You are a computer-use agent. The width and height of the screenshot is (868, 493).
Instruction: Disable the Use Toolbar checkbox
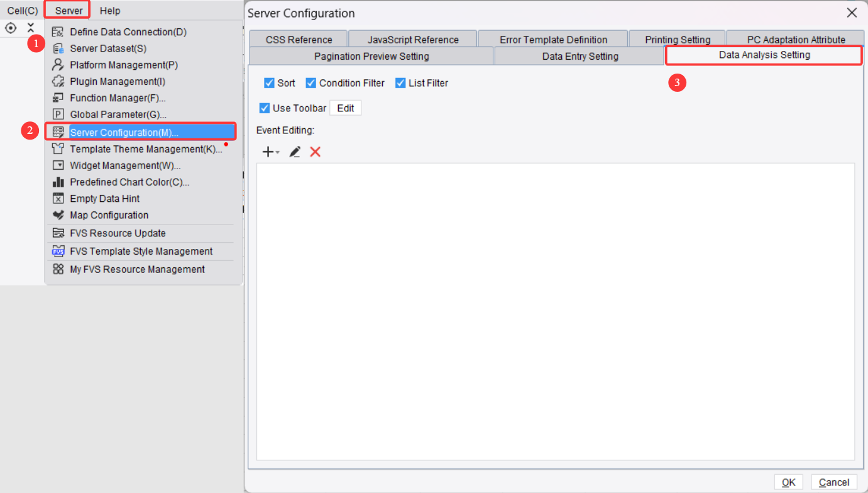click(x=265, y=108)
